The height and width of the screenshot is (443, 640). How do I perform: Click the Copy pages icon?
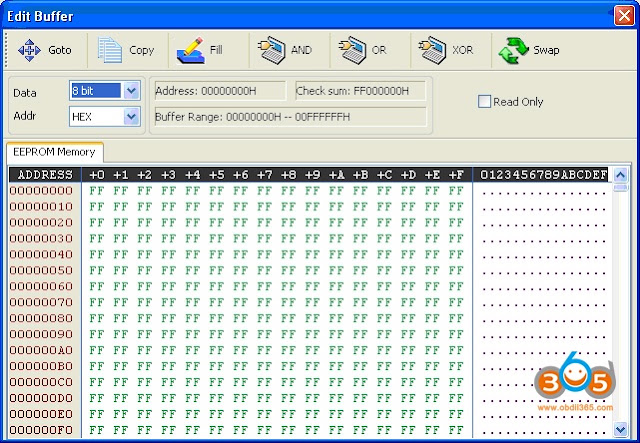(x=110, y=50)
